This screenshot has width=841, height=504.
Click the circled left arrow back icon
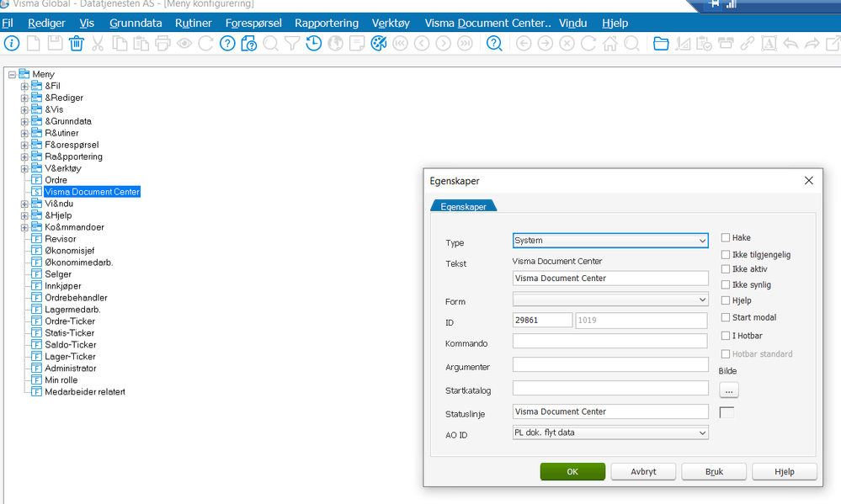[524, 44]
